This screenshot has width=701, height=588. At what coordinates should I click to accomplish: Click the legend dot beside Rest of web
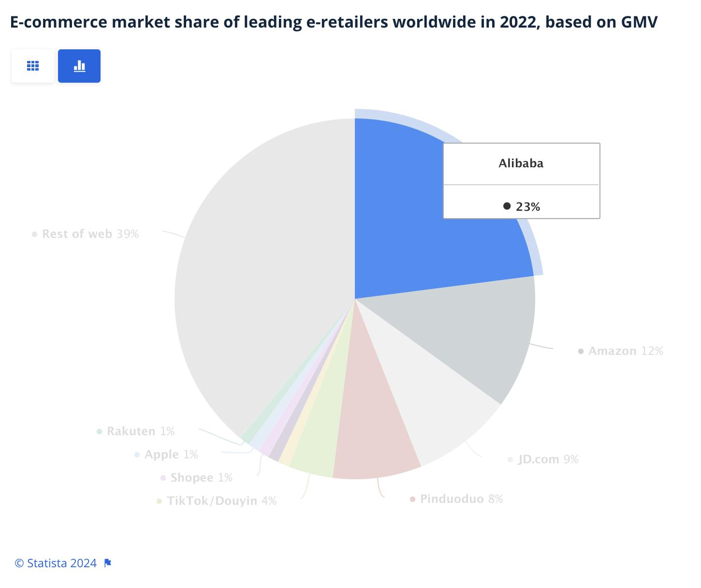33,234
